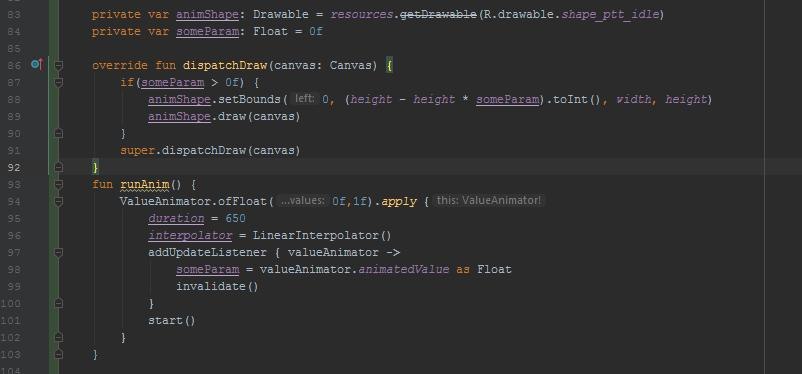This screenshot has width=802, height=374.
Task: Click 'width' argument in setBounds
Action: click(633, 99)
